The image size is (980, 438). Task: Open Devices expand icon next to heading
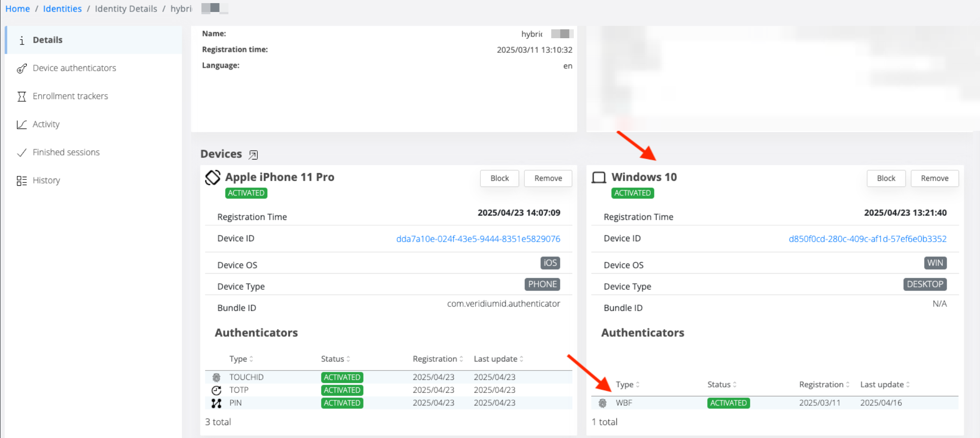click(x=253, y=155)
